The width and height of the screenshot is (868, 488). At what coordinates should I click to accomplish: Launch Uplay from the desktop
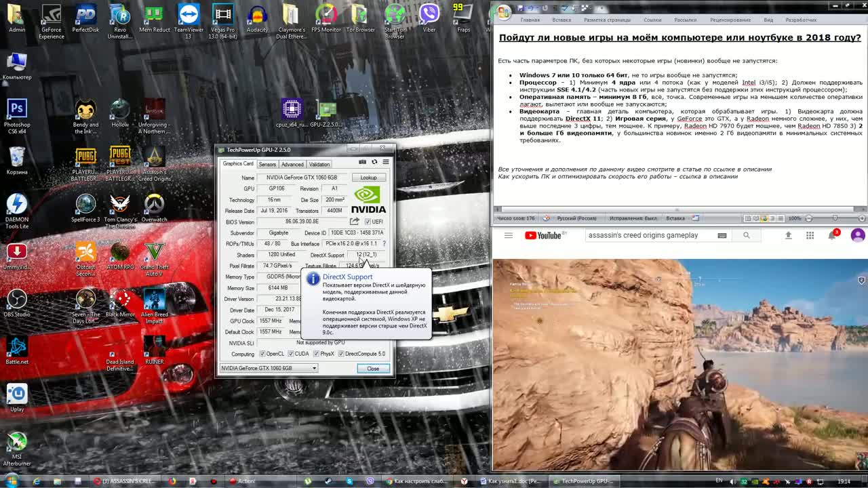click(17, 399)
